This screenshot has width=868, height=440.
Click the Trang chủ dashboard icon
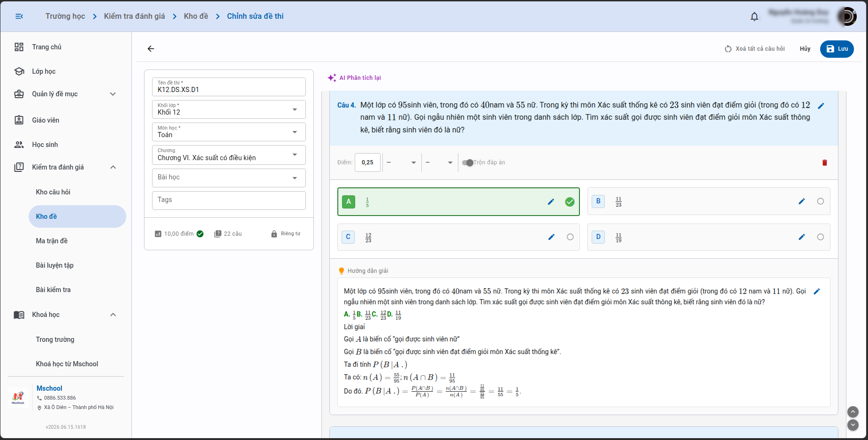coord(19,47)
